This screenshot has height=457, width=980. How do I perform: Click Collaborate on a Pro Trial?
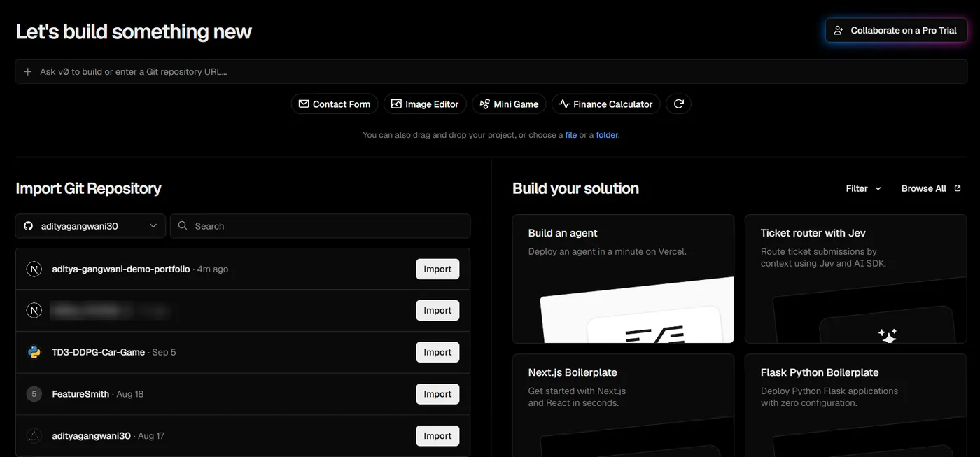pyautogui.click(x=897, y=30)
